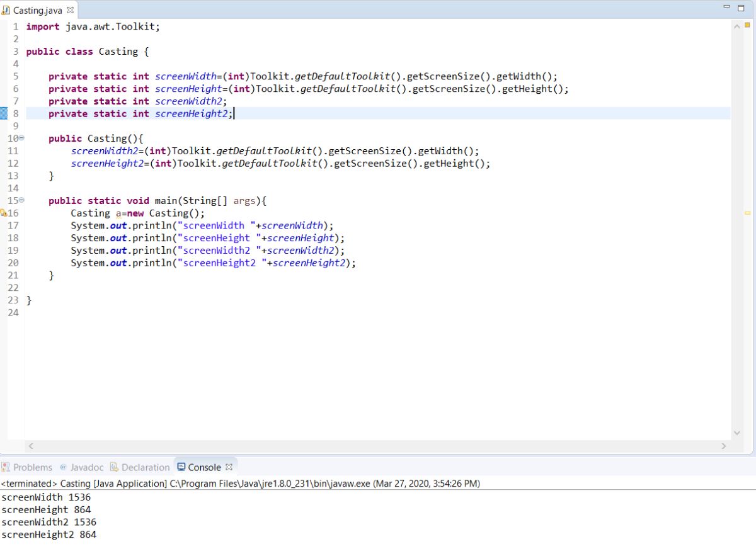Screen dimensions: 756x549
Task: Click console output line 'screenHeight2 864'
Action: point(49,535)
